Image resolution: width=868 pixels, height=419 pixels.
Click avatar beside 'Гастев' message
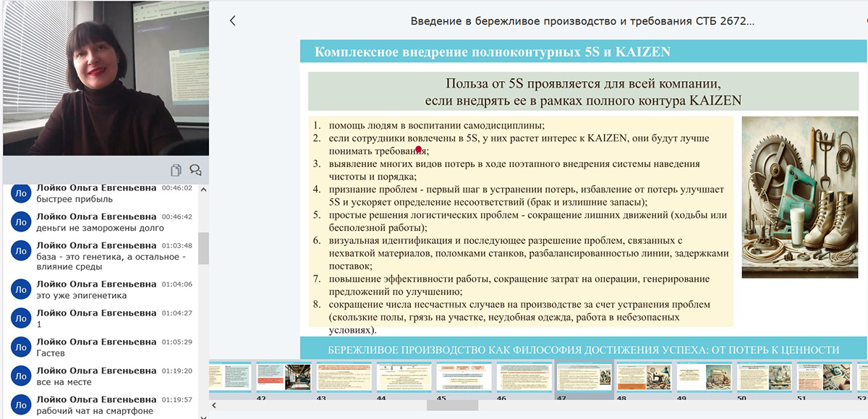tap(21, 347)
